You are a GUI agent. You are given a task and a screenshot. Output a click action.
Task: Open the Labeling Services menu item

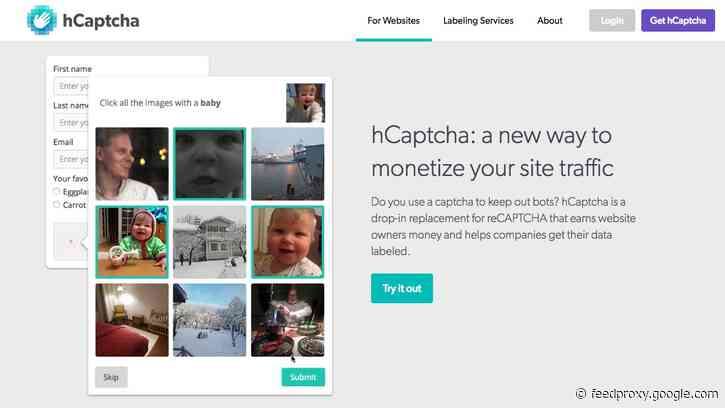click(478, 21)
